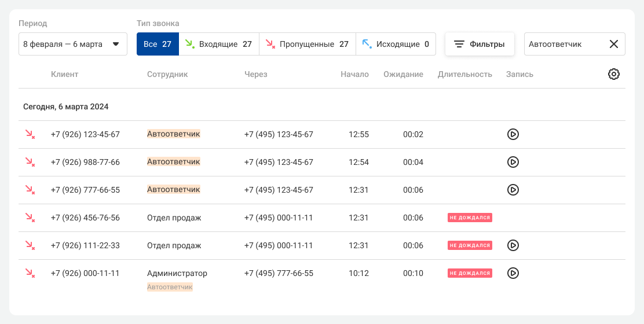
Task: Click Отдел продаж in 456-76-56 row
Action: (x=174, y=218)
